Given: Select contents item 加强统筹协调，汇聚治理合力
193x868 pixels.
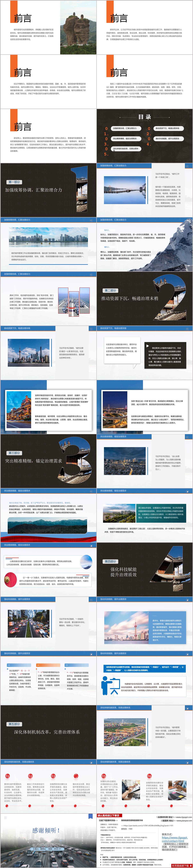Looking at the screenshot, I should [125, 128].
